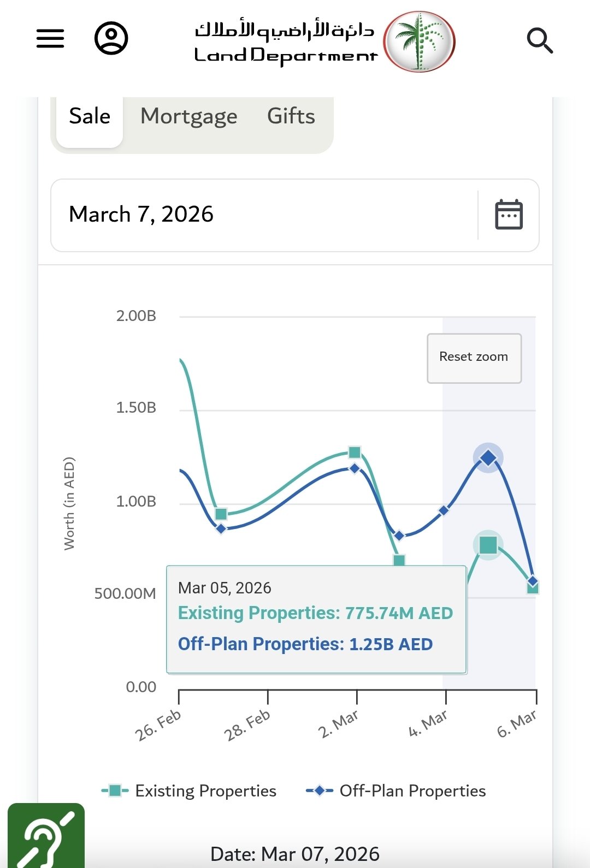Open the user profile icon
The image size is (590, 868).
(x=111, y=38)
